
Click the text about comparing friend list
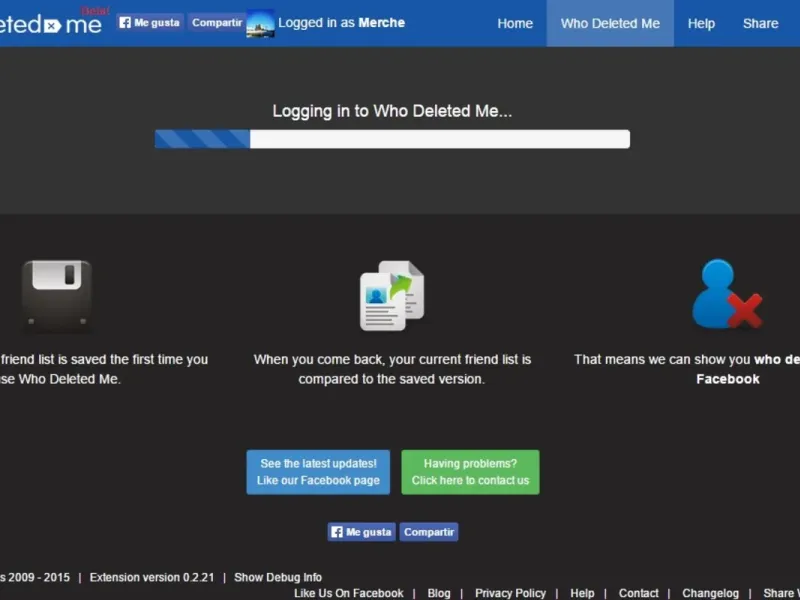click(x=392, y=369)
